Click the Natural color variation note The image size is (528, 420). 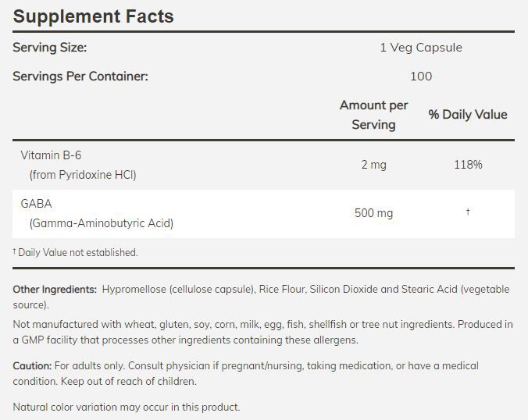(x=127, y=408)
